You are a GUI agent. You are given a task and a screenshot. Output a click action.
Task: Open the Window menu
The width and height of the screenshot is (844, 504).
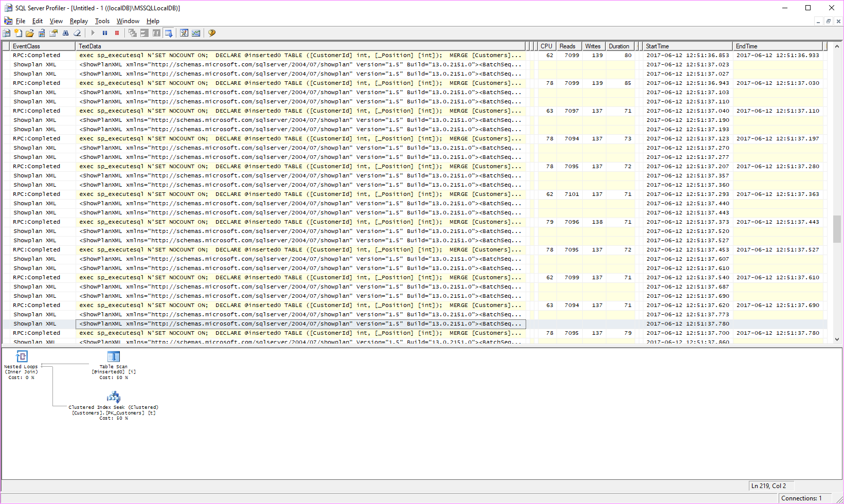tap(128, 21)
